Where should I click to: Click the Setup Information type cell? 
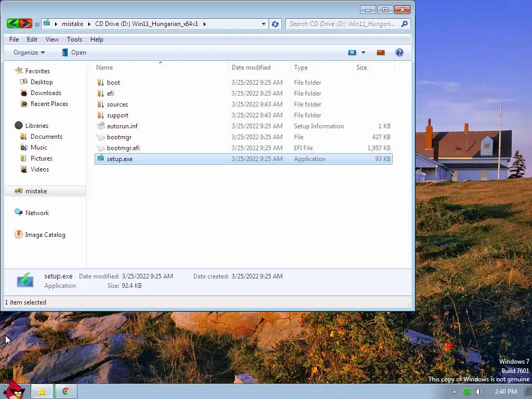pos(319,126)
